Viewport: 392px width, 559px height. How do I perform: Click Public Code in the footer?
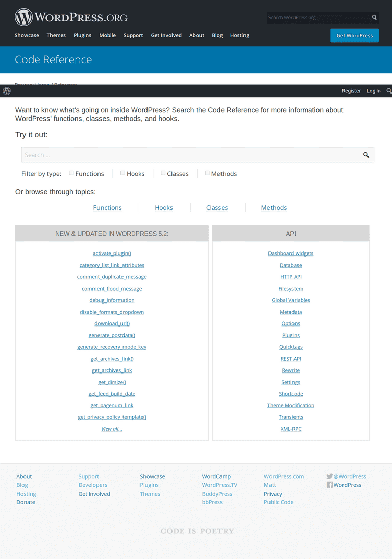click(x=279, y=502)
